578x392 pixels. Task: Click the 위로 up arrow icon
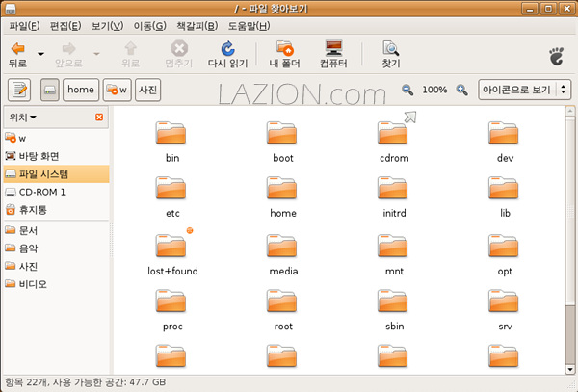(x=130, y=48)
